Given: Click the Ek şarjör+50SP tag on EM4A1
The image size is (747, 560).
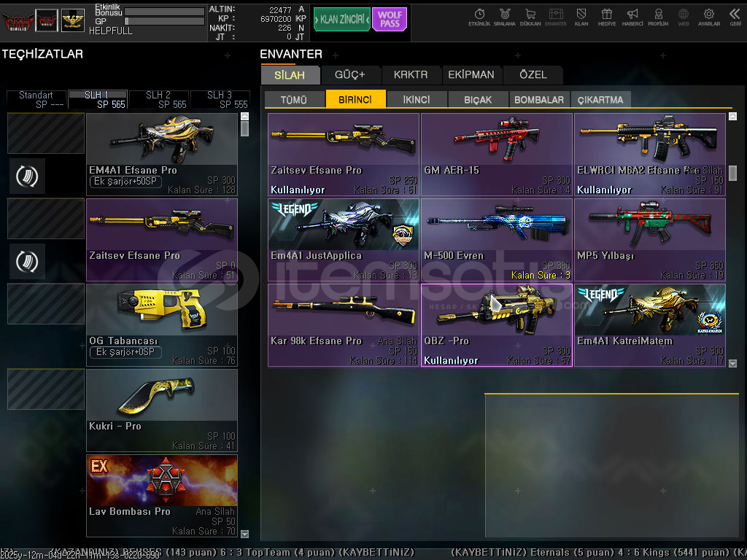Looking at the screenshot, I should tap(125, 182).
